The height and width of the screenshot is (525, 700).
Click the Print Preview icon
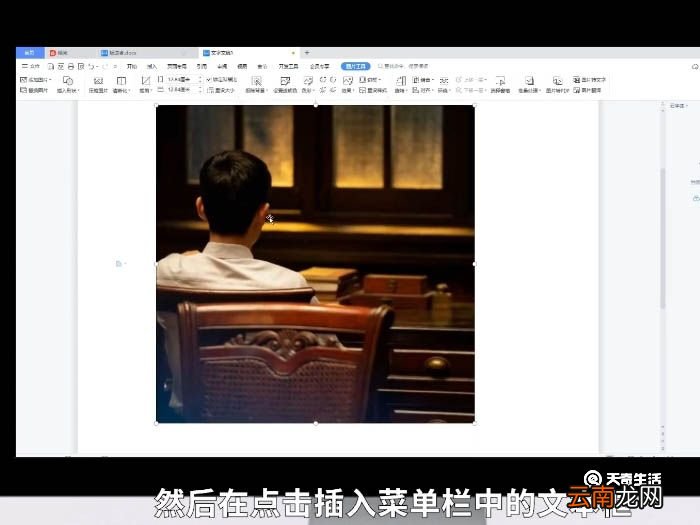click(x=81, y=66)
